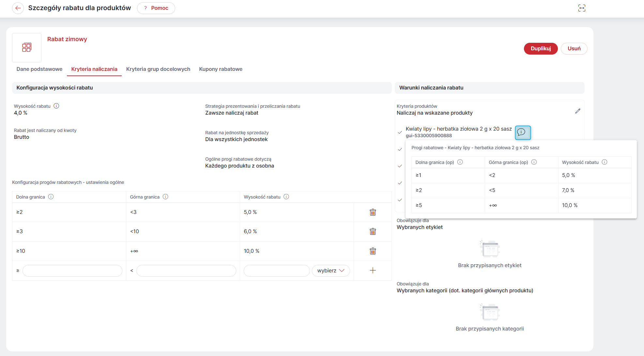Focus the new discount amount input
The height and width of the screenshot is (356, 644).
point(277,271)
